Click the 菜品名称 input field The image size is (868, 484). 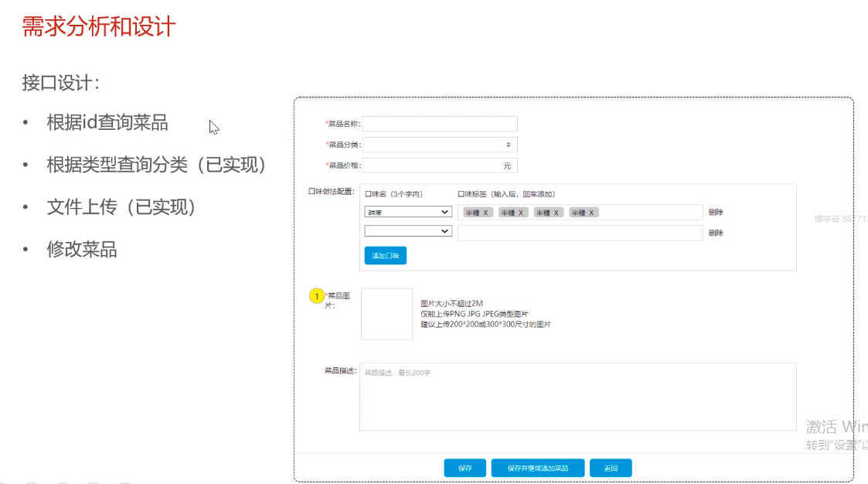(440, 124)
